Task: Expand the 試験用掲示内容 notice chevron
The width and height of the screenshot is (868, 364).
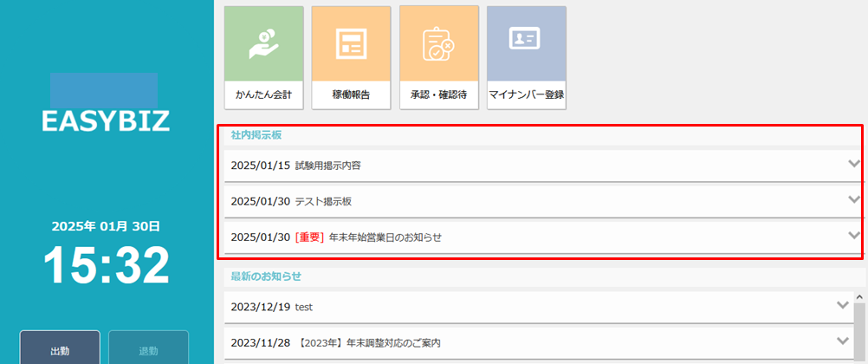Action: click(853, 165)
